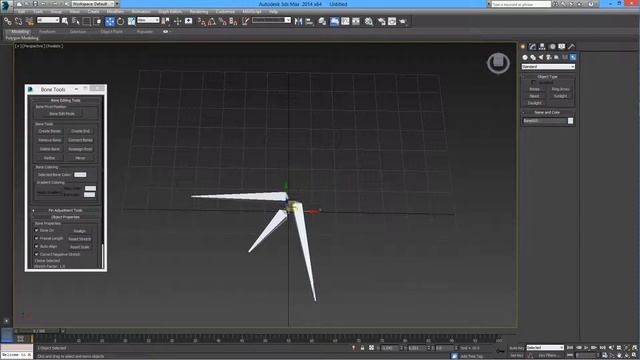Toggle the Percent Snap icon
The image size is (640, 360).
(222, 21)
